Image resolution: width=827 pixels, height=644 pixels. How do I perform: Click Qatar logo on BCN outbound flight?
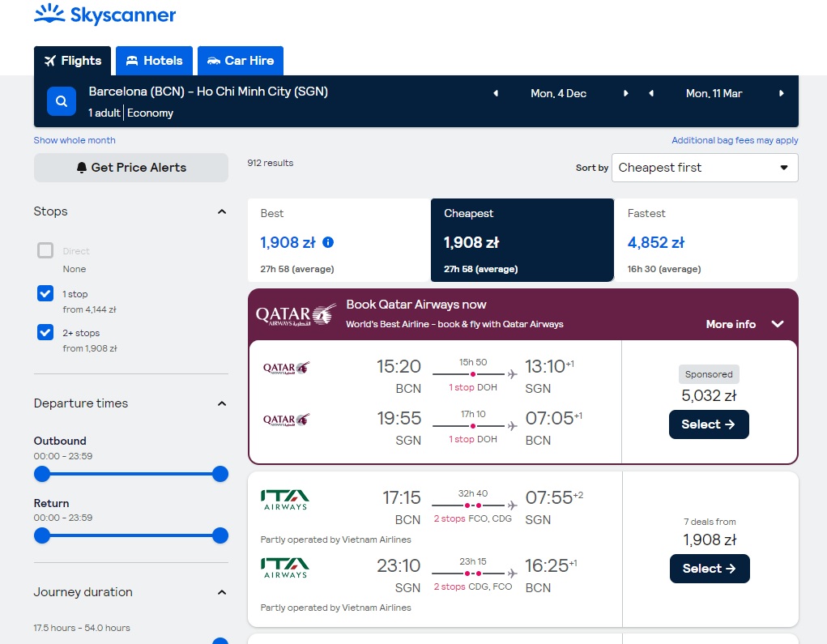(287, 368)
